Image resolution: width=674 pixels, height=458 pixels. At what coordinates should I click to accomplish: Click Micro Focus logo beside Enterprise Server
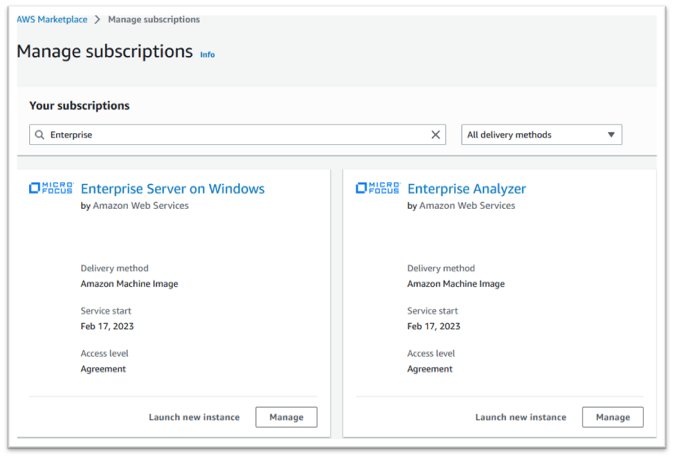(50, 188)
